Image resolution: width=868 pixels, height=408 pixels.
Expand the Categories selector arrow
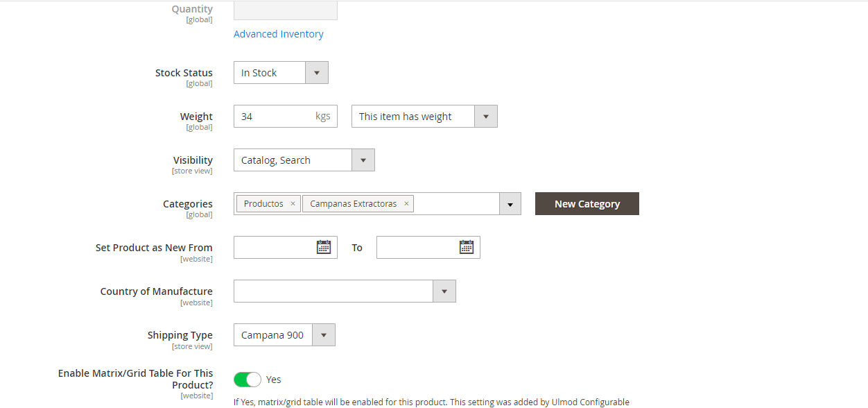510,204
